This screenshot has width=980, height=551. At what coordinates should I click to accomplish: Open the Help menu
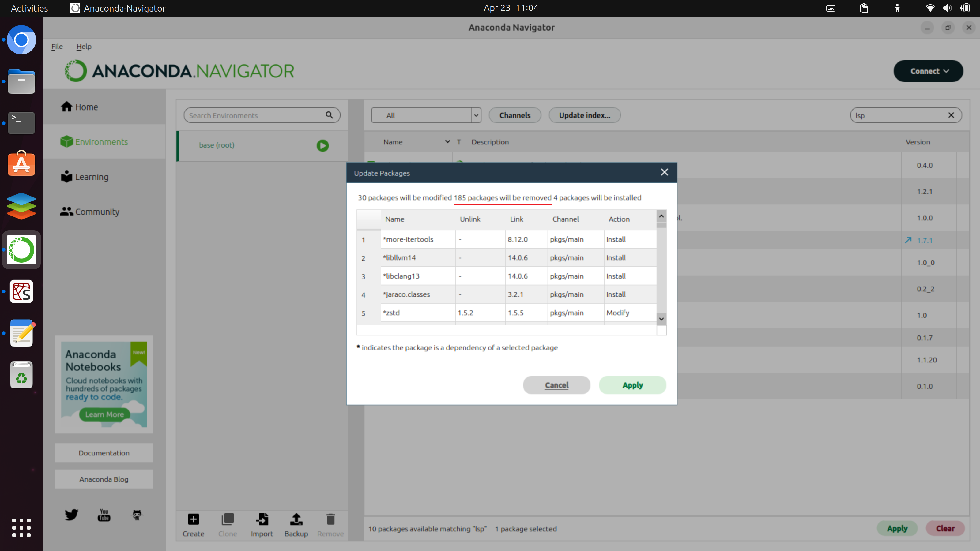84,47
